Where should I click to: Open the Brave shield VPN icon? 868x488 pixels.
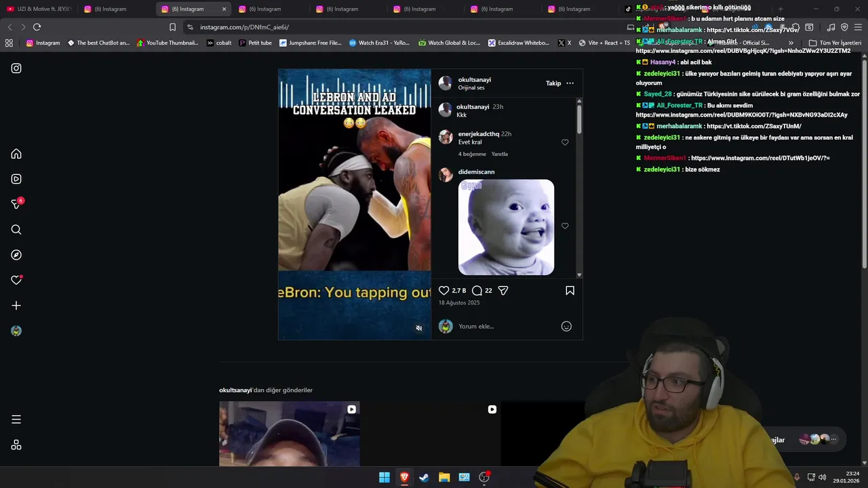pos(844,27)
